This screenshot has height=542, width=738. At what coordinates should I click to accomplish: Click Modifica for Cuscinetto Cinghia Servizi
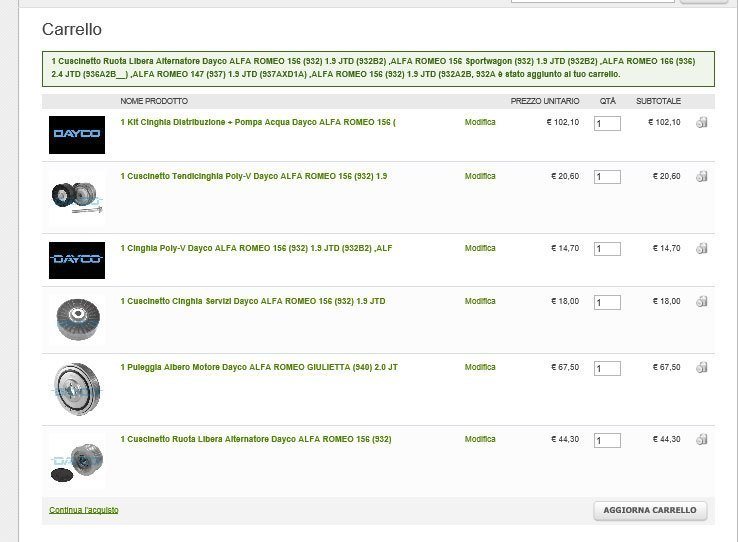(480, 302)
